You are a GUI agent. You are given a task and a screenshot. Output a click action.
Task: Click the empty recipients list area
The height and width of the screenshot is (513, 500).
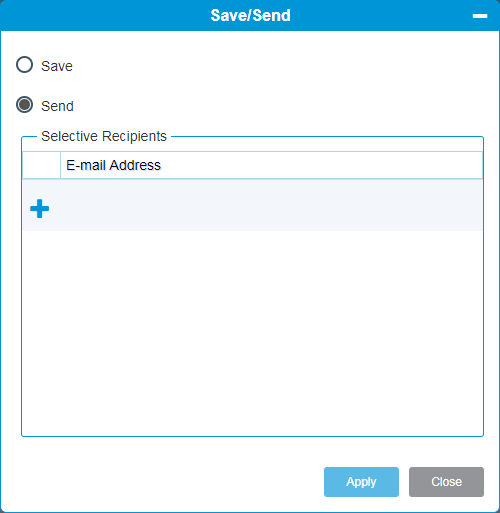(252, 333)
